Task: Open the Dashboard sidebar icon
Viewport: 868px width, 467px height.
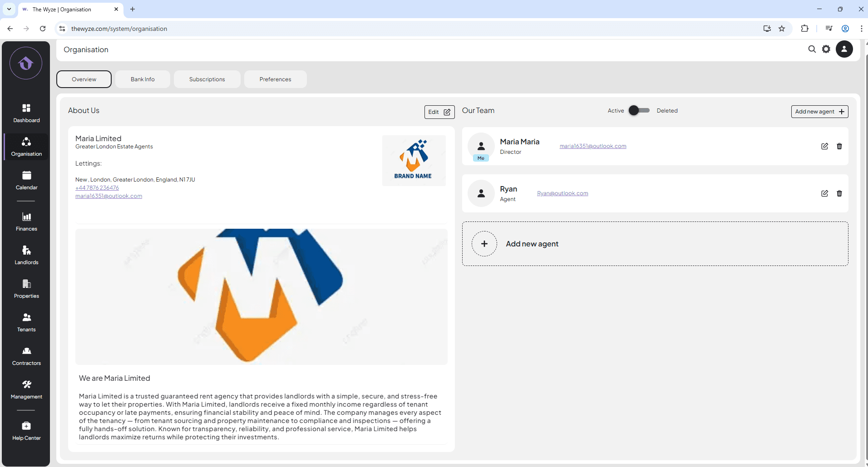Action: point(26,113)
